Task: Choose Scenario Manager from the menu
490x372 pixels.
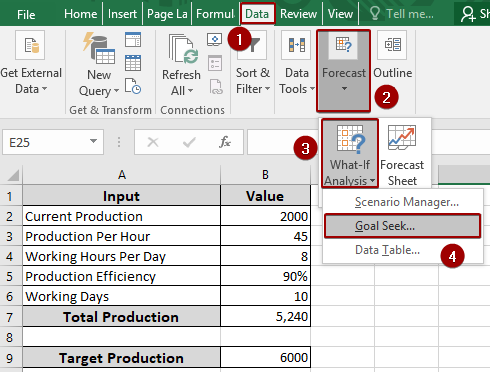Action: click(x=403, y=202)
